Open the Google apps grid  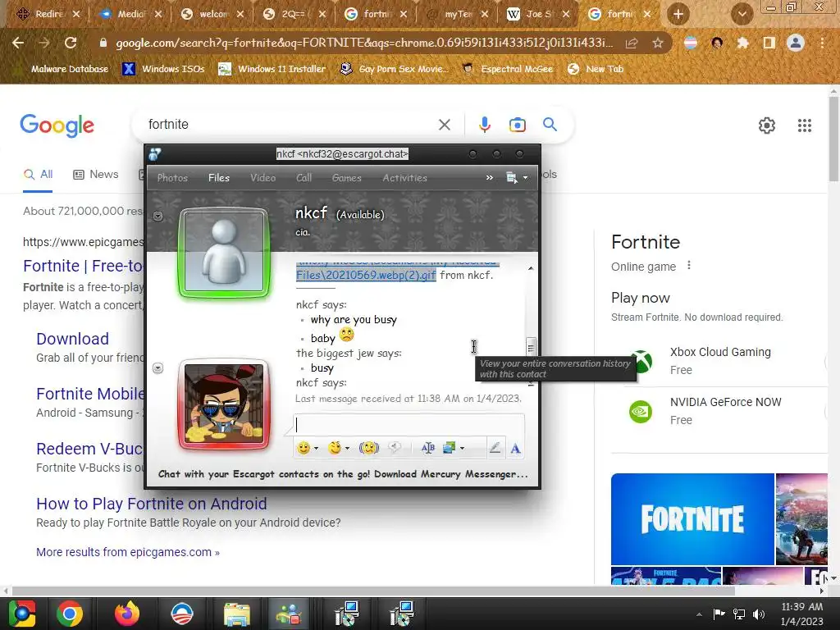point(804,126)
